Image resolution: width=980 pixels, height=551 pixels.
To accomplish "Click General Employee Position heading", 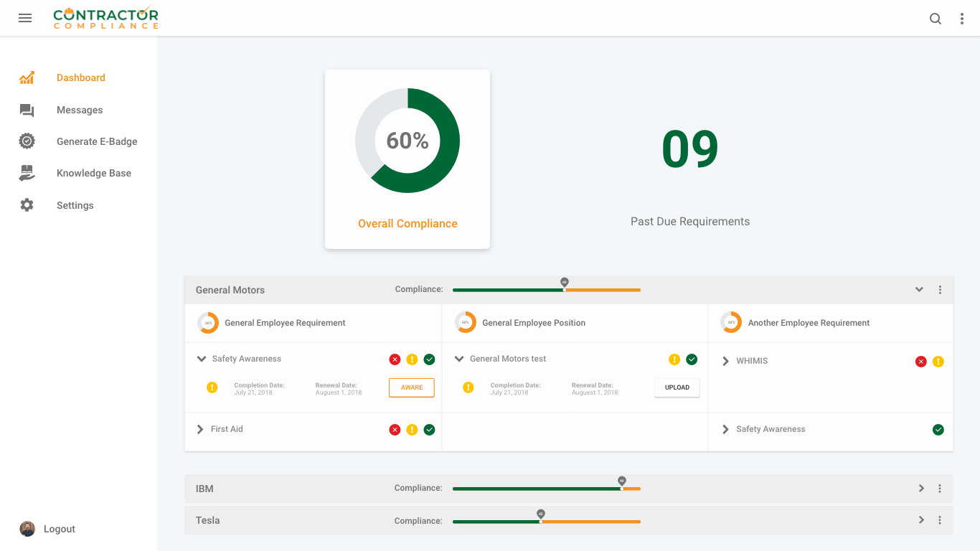I will coord(534,323).
